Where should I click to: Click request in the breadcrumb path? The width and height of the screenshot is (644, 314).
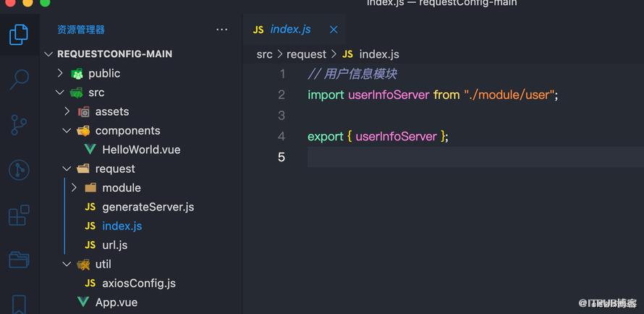306,54
